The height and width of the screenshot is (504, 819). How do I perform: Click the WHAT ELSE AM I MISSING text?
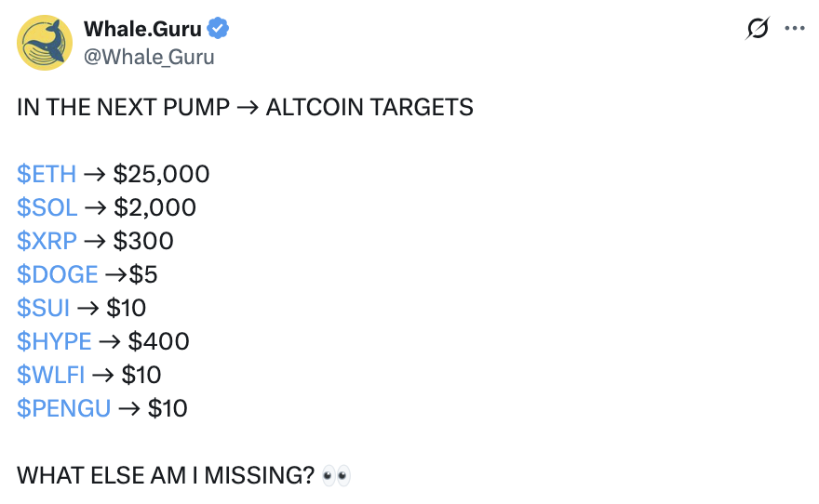[x=166, y=475]
